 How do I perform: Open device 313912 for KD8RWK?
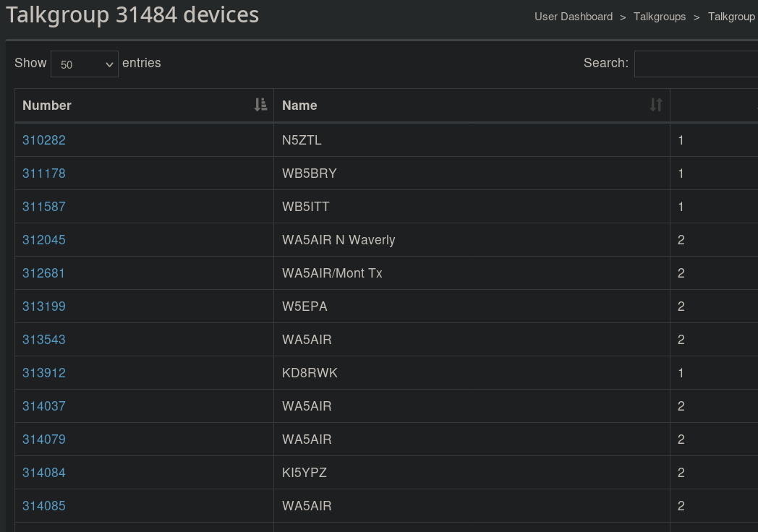(44, 373)
